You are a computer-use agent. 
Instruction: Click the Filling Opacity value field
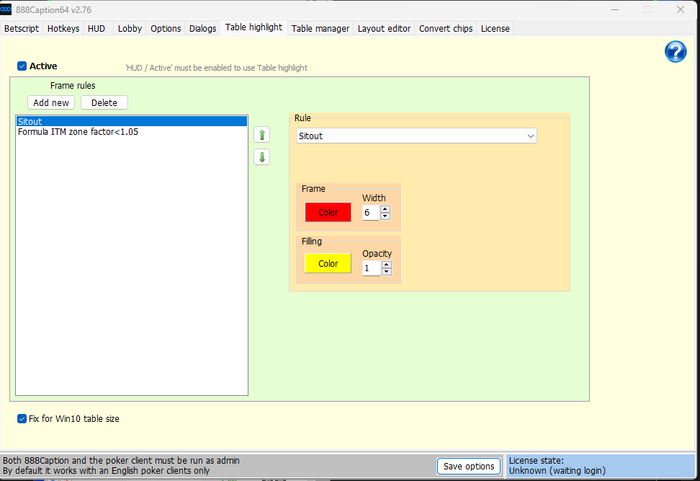372,268
